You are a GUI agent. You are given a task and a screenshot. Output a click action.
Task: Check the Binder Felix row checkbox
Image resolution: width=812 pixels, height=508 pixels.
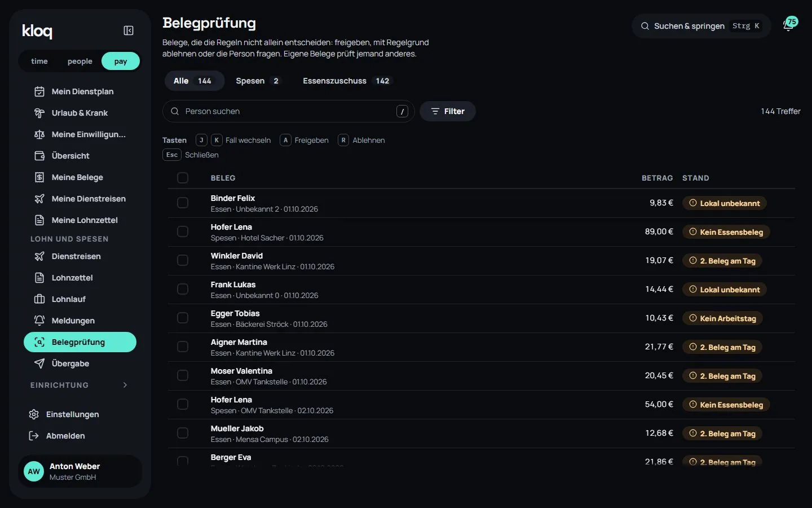click(183, 203)
